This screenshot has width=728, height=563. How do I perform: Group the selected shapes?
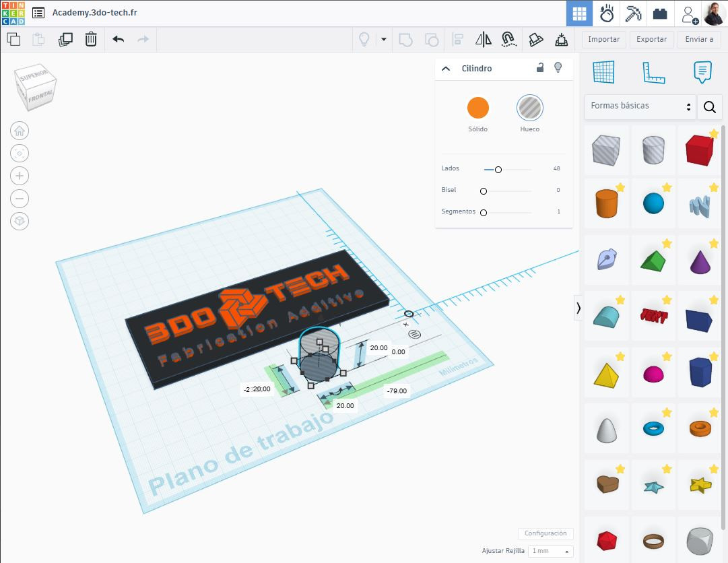click(x=406, y=40)
